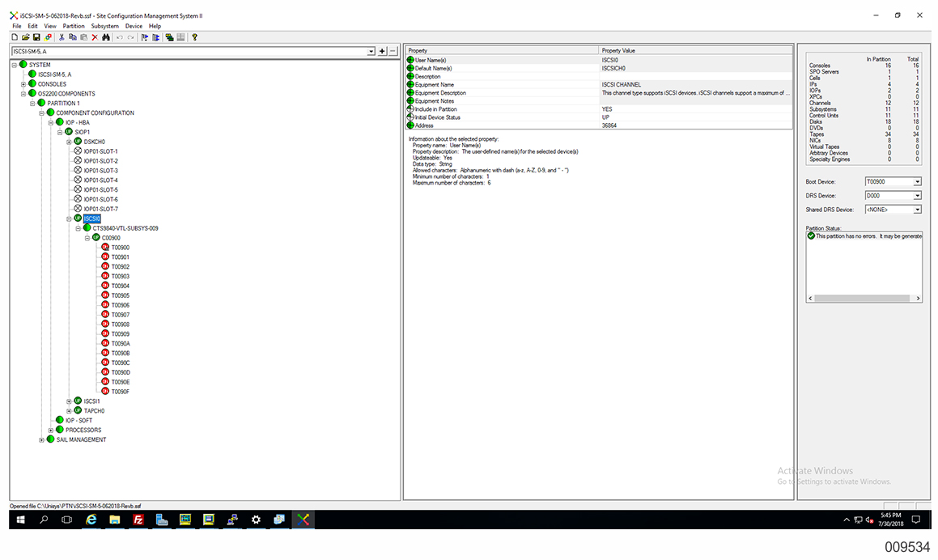Click the Paste clipboard toolbar icon
The image size is (938, 560).
click(x=83, y=37)
